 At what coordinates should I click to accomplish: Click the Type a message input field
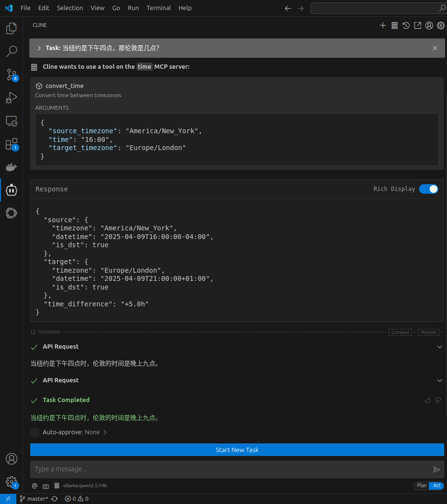(x=231, y=469)
